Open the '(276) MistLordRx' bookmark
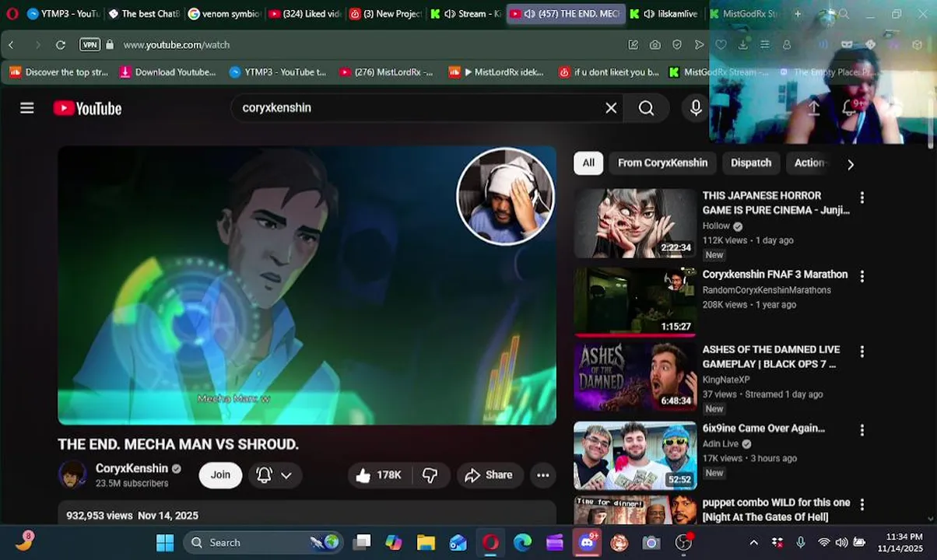 click(386, 72)
